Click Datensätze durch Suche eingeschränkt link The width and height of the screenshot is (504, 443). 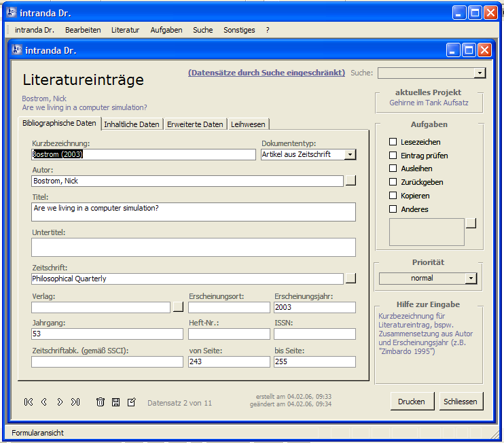[x=266, y=73]
